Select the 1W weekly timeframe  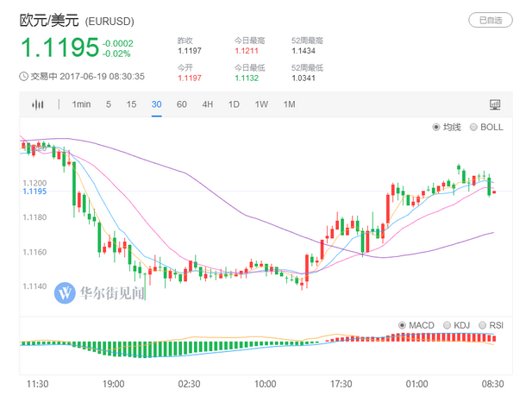tap(261, 104)
